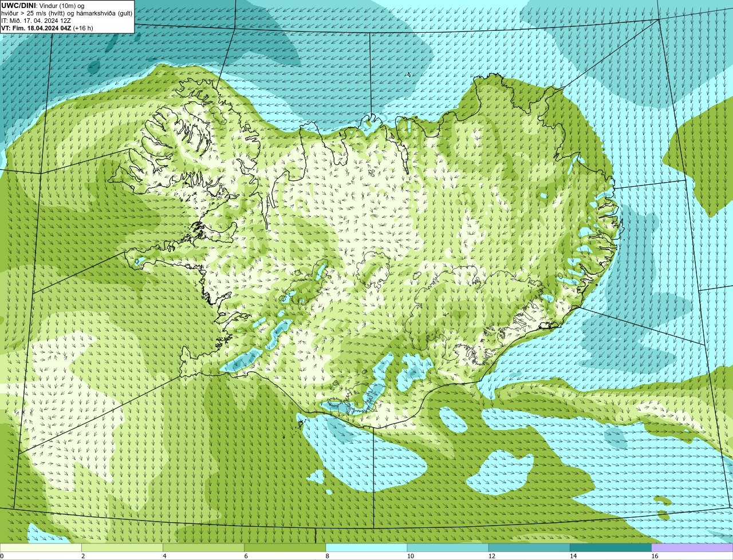The width and height of the screenshot is (733, 560).
Task: Click the 10–12 m/s turquoise legend segment
Action: [448, 548]
